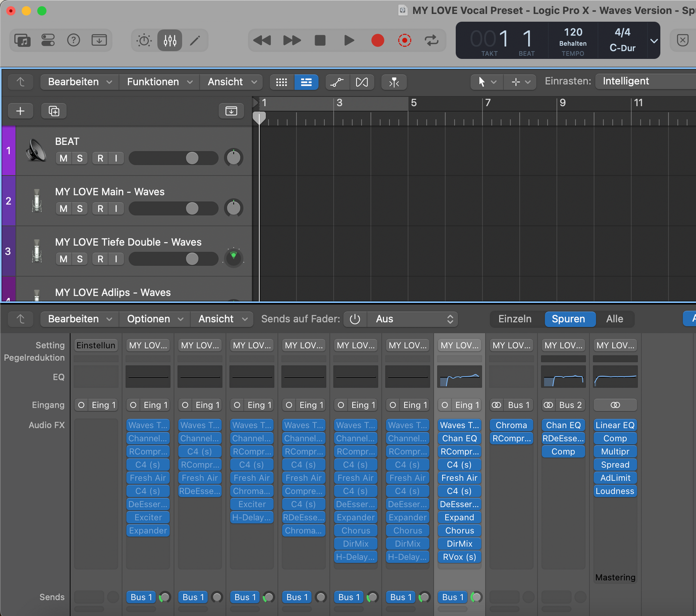Click the Linear EQ plugin slot
Image resolution: width=696 pixels, height=616 pixels.
point(615,425)
